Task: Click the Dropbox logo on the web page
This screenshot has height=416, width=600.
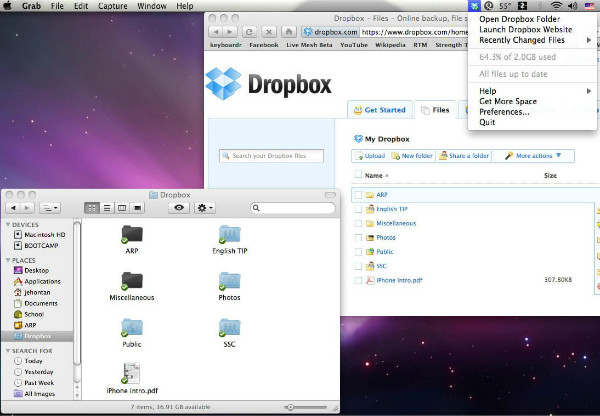Action: click(269, 84)
